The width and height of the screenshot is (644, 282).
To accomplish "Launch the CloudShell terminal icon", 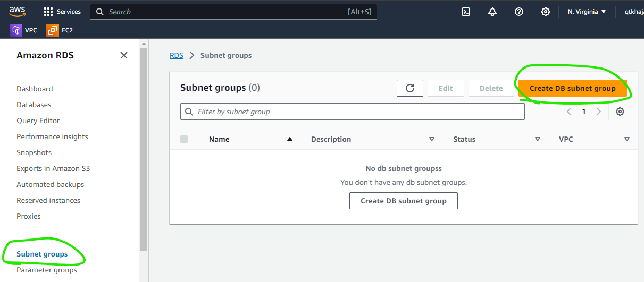I will pyautogui.click(x=466, y=12).
